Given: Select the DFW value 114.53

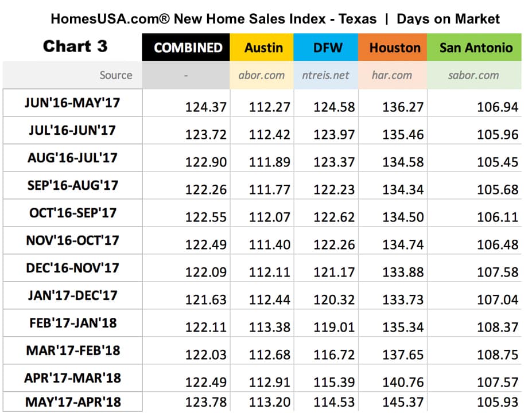Looking at the screenshot, I should [x=334, y=403].
